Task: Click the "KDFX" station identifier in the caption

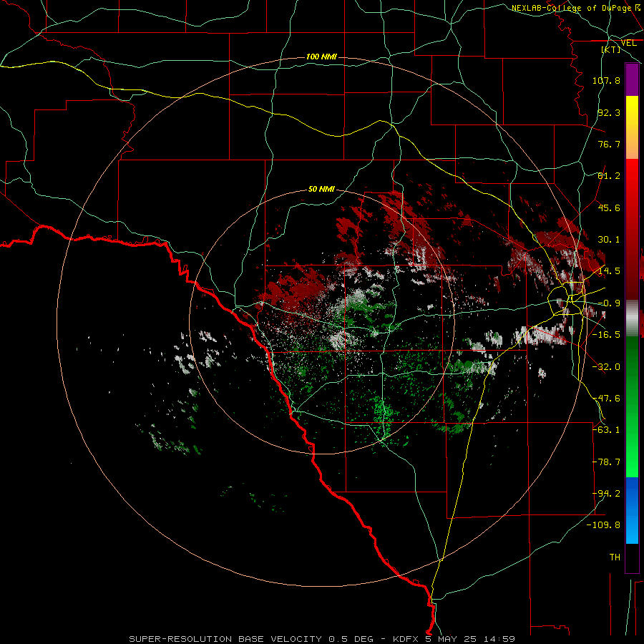Action: [x=406, y=639]
